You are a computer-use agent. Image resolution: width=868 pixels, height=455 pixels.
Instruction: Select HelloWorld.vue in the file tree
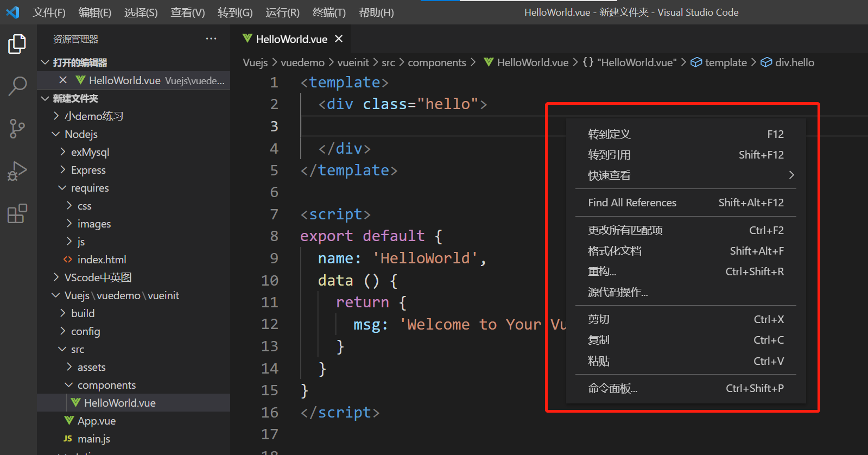(x=134, y=403)
